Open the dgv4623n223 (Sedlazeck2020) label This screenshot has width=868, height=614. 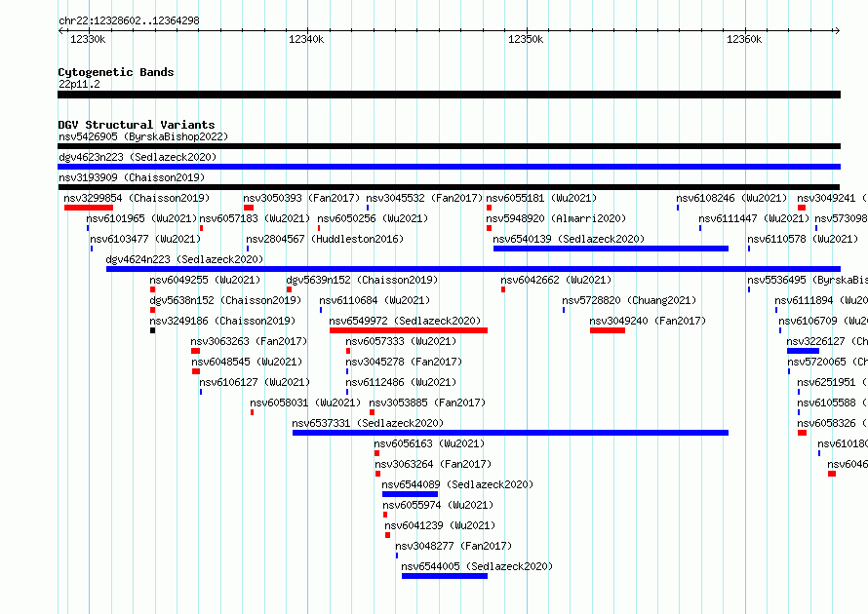pos(138,157)
